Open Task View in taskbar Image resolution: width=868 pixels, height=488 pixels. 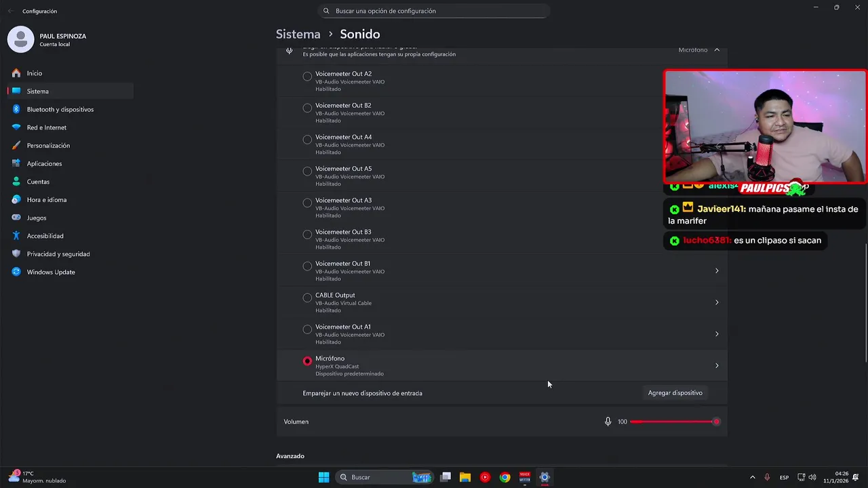pos(446,477)
